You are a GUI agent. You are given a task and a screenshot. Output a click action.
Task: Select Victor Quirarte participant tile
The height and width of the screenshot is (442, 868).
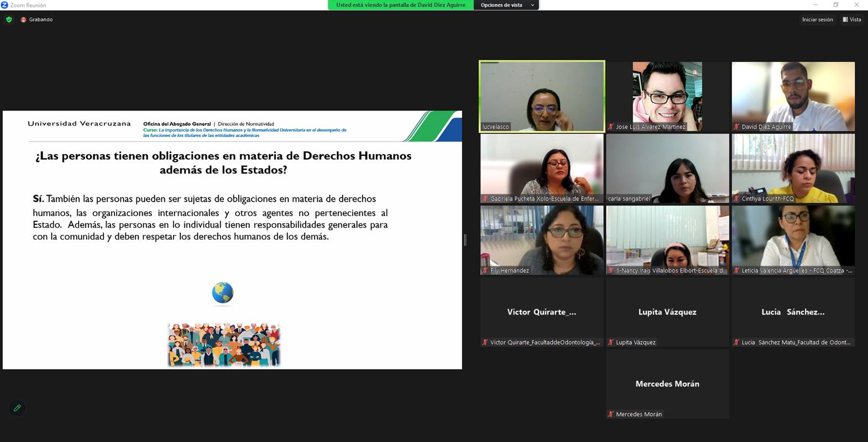click(542, 312)
